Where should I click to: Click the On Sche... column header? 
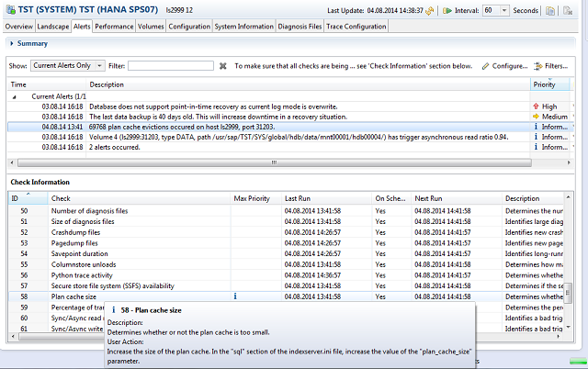point(391,198)
